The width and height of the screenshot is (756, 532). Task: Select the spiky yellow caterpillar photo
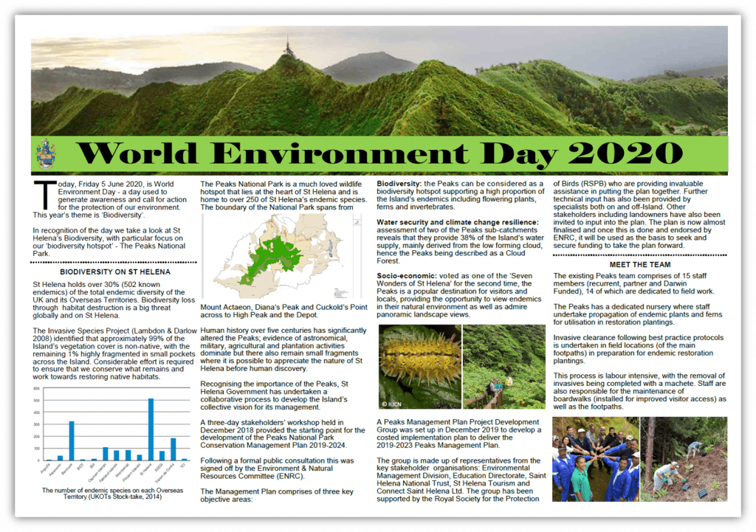420,367
